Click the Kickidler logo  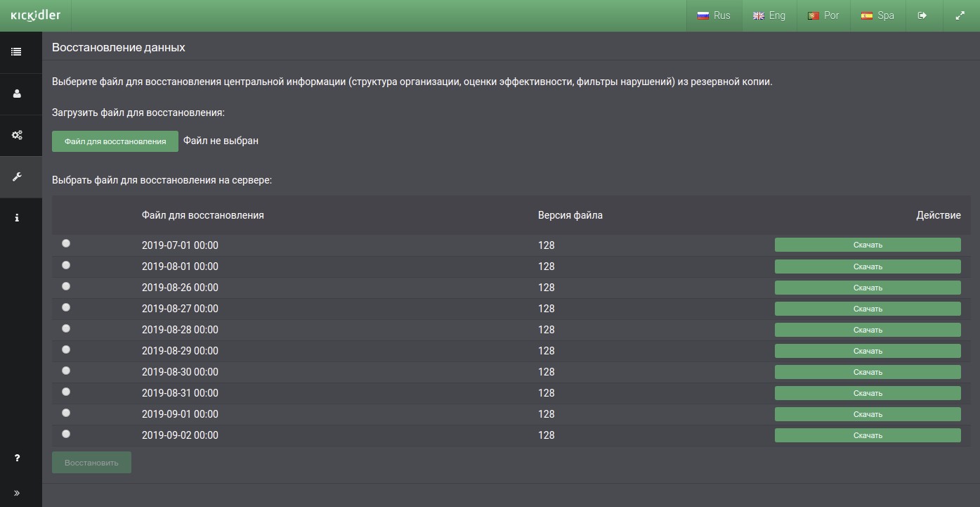tap(35, 15)
